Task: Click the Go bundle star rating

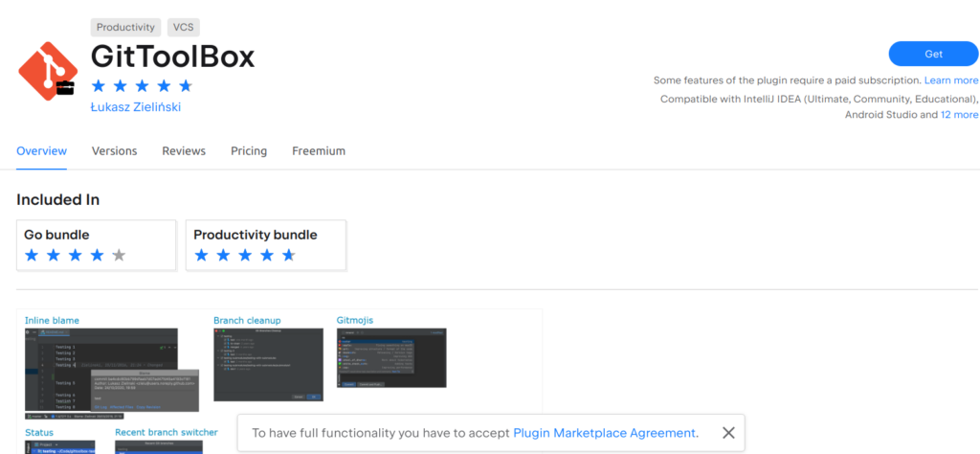Action: tap(75, 255)
